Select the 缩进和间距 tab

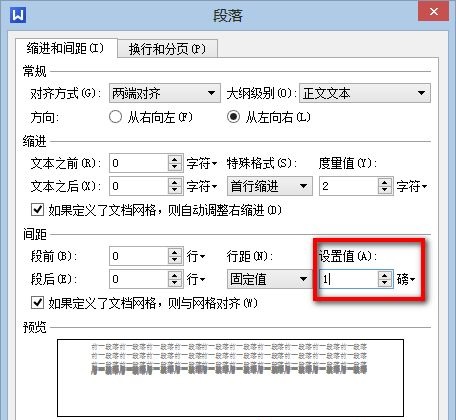[66, 48]
